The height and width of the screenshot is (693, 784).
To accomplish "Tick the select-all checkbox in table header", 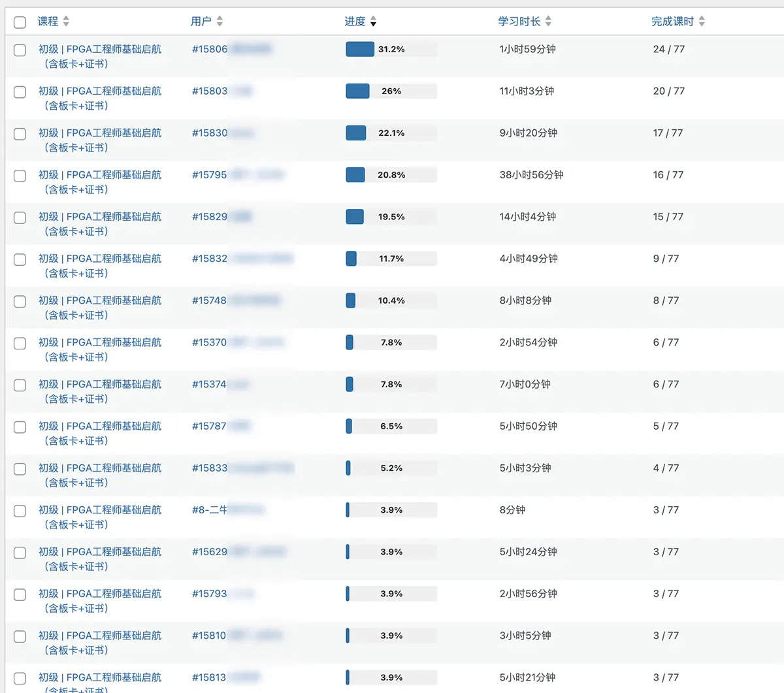I will coord(20,22).
